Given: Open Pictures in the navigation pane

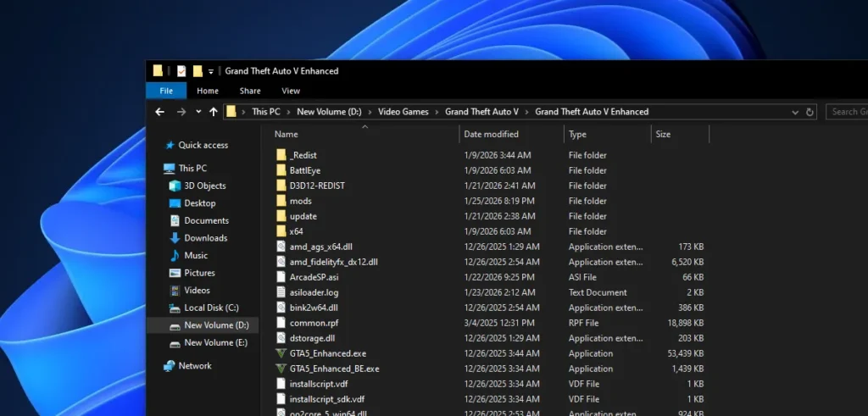Looking at the screenshot, I should (200, 273).
